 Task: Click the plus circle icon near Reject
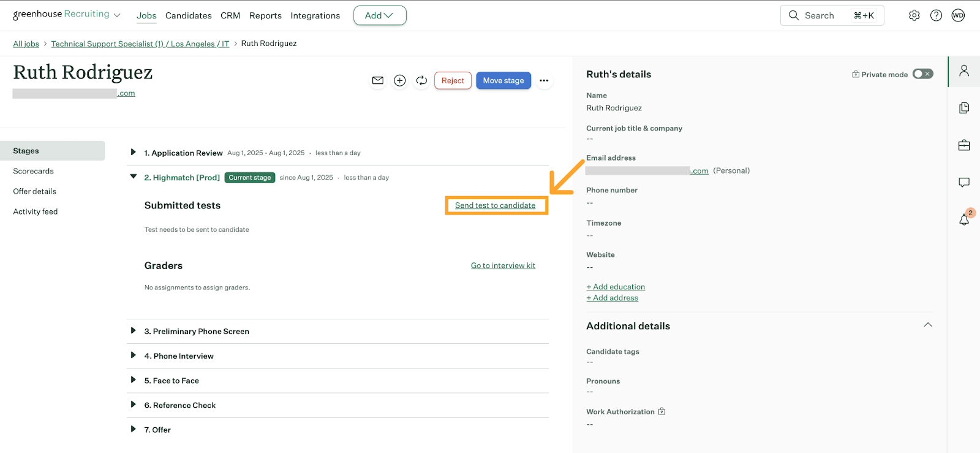pyautogui.click(x=400, y=80)
